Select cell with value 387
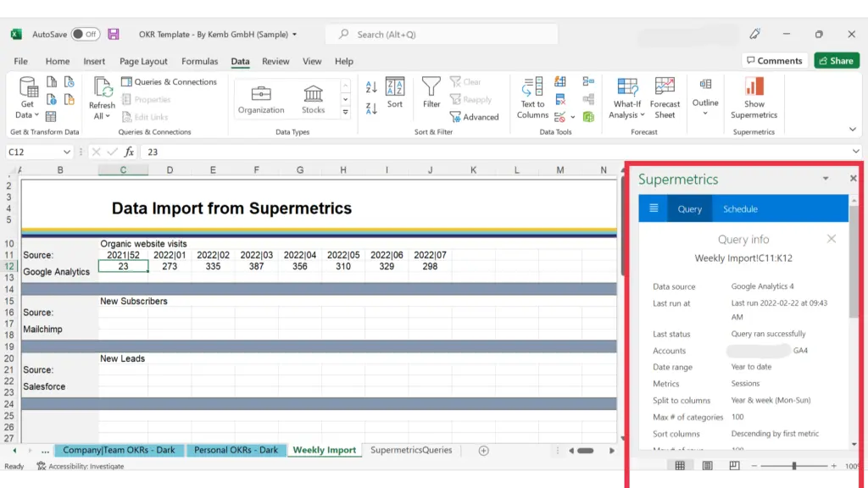 tap(256, 266)
